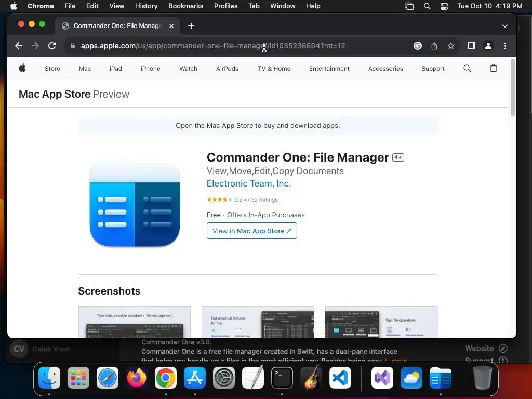Open the shopping bag icon

tap(494, 68)
